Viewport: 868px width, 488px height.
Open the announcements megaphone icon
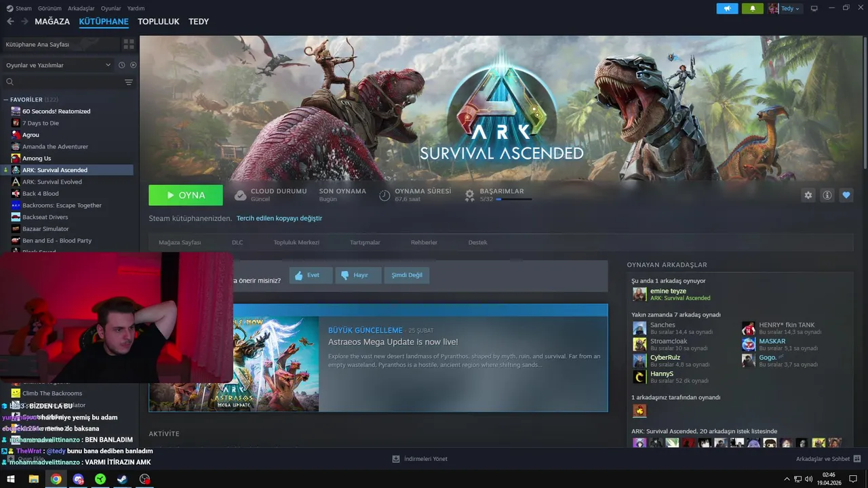(x=727, y=8)
